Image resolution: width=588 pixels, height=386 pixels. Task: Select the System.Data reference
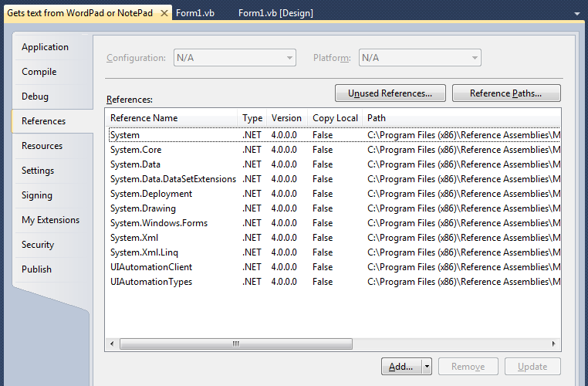(334, 164)
